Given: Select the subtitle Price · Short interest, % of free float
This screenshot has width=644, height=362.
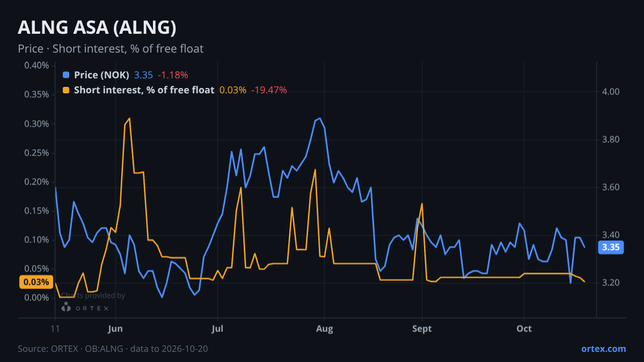Looking at the screenshot, I should point(111,49).
